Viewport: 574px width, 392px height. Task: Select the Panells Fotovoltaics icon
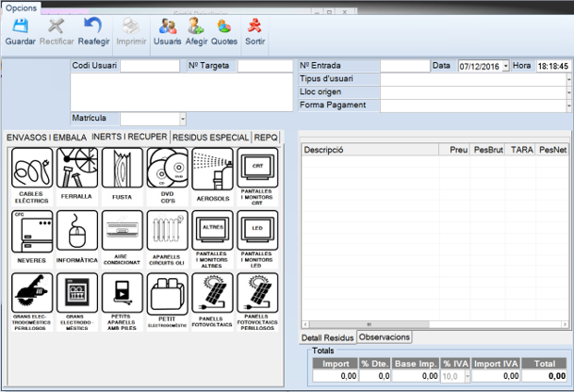point(212,293)
